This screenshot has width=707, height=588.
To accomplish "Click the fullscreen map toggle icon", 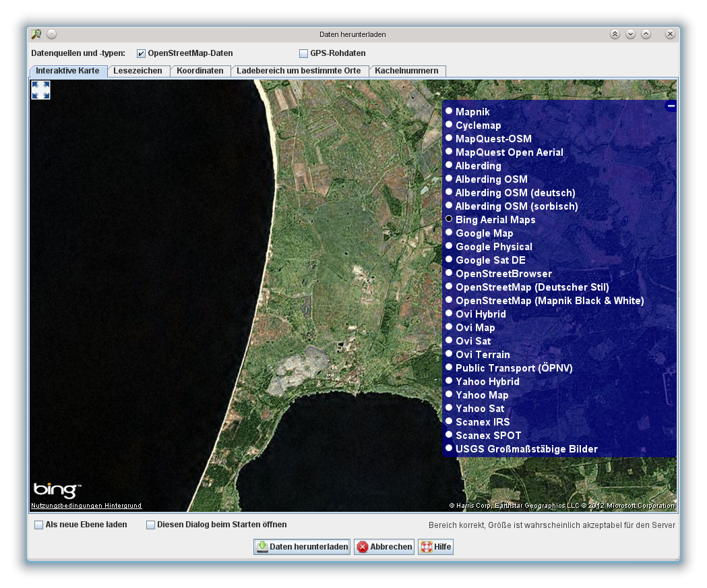I will [41, 90].
